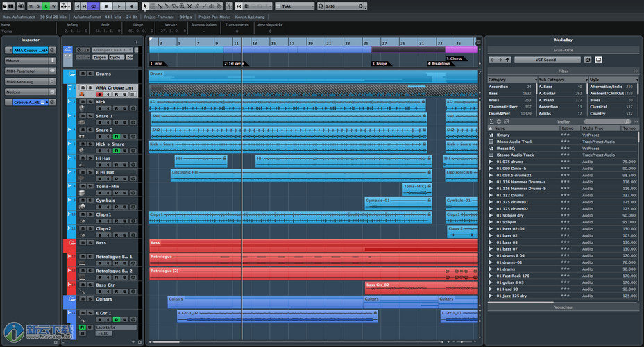Solo the Snare 1 track
This screenshot has width=644, height=347.
(x=90, y=116)
